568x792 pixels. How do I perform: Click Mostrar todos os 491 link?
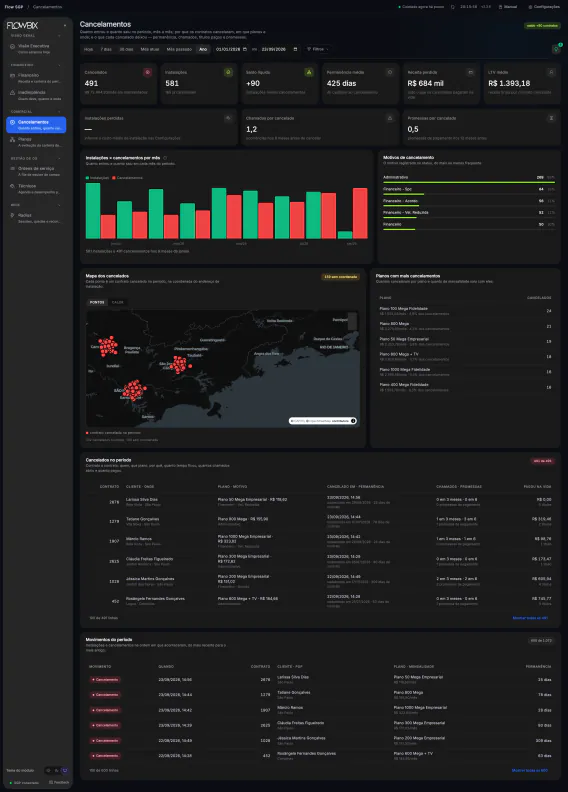coord(530,618)
